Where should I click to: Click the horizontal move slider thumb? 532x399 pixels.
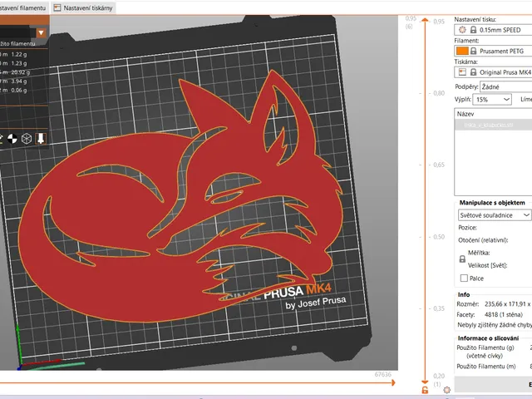pos(393,382)
